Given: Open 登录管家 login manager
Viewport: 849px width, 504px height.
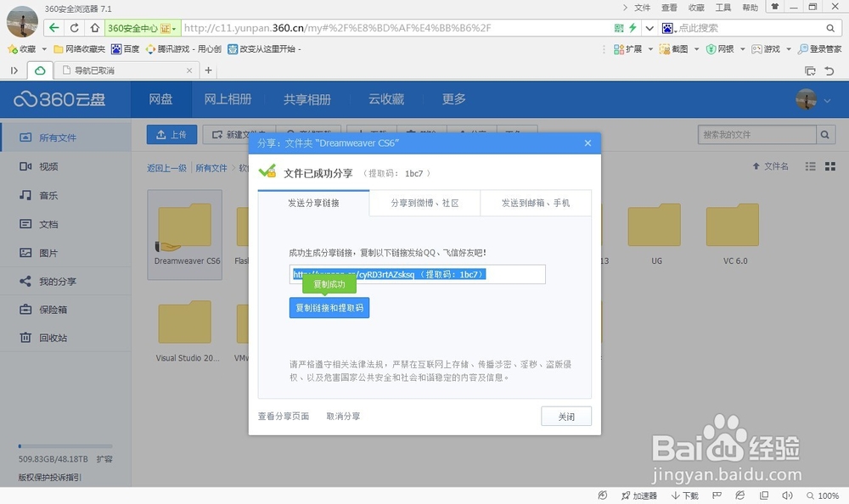Looking at the screenshot, I should (x=820, y=49).
